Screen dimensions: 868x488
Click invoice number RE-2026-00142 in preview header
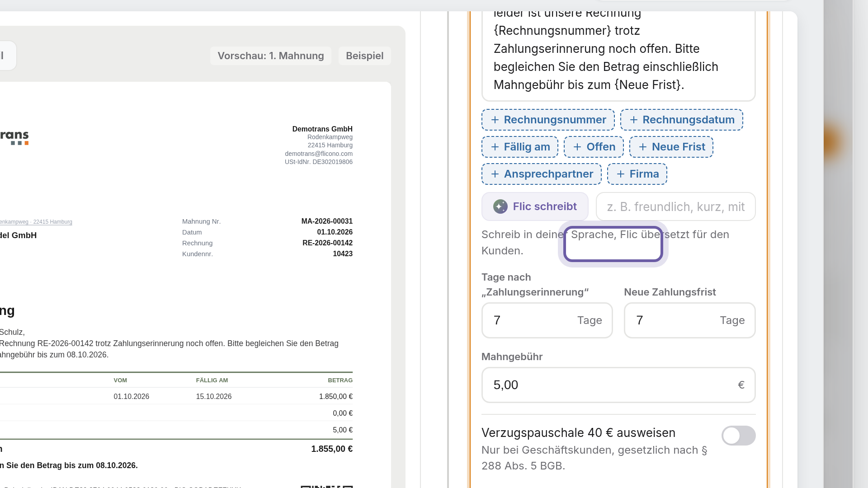327,243
